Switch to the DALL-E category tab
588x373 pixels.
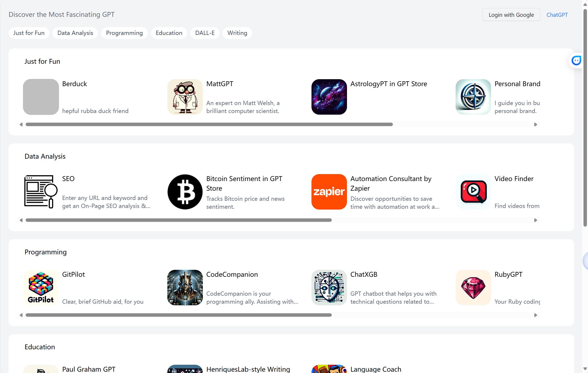coord(205,33)
